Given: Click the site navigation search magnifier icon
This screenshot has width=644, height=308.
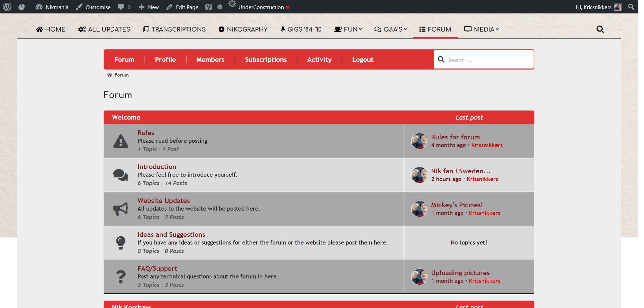Looking at the screenshot, I should 600,30.
